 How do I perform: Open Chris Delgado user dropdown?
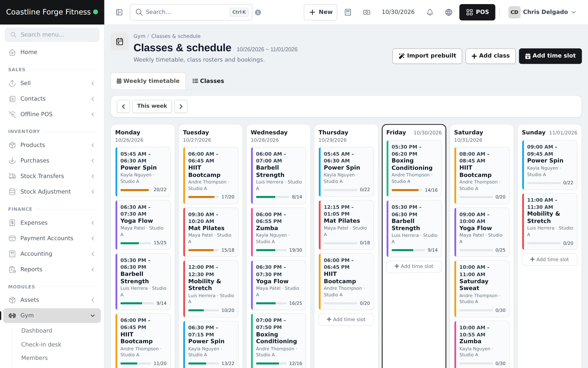(542, 12)
